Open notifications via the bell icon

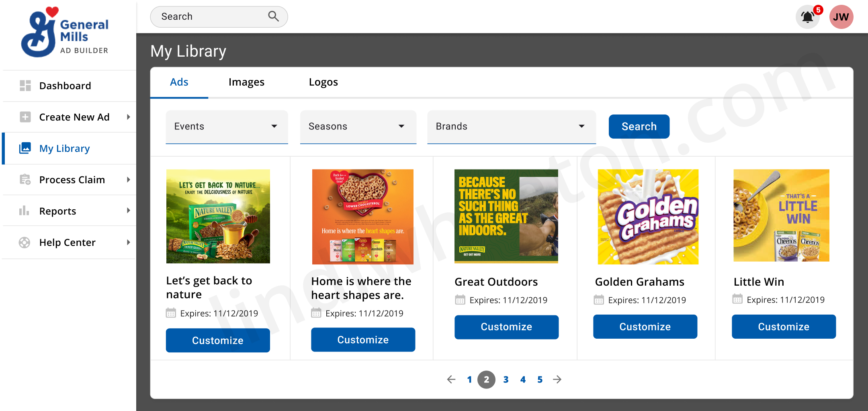(x=808, y=16)
